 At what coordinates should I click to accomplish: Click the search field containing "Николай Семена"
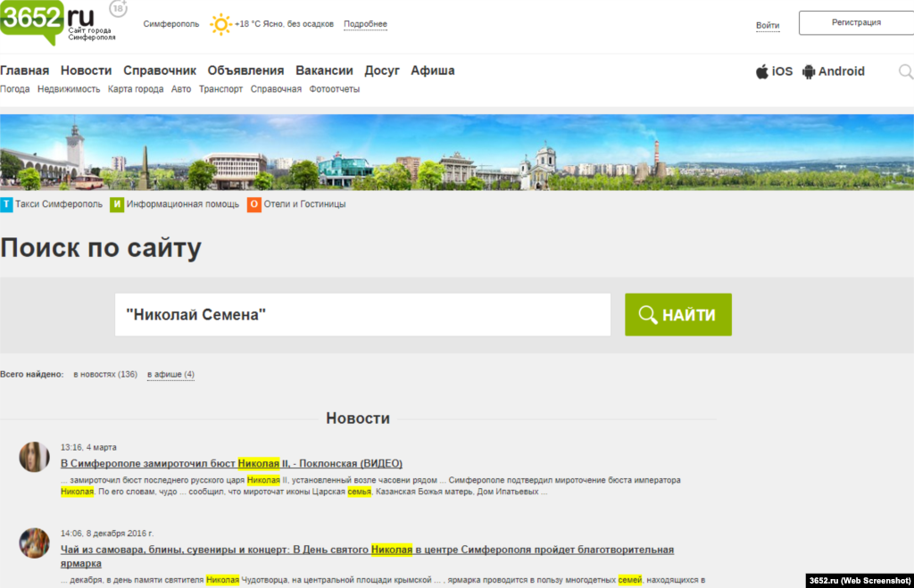[x=362, y=315]
